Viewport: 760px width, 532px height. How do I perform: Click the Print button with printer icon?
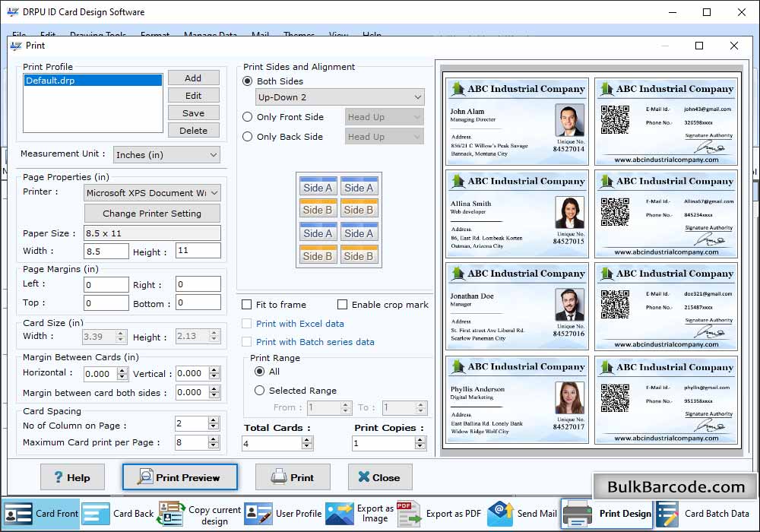[293, 477]
